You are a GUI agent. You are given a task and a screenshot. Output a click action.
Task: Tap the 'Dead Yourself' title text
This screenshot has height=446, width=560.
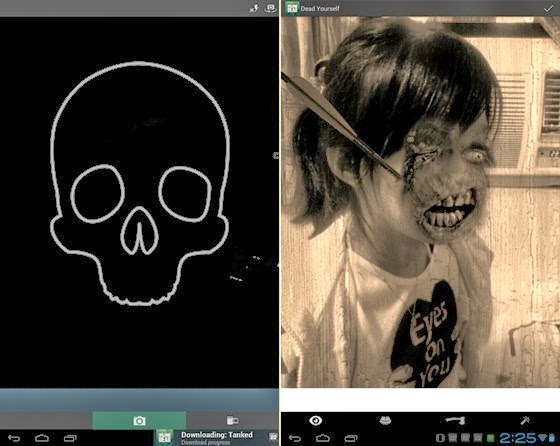[x=320, y=9]
